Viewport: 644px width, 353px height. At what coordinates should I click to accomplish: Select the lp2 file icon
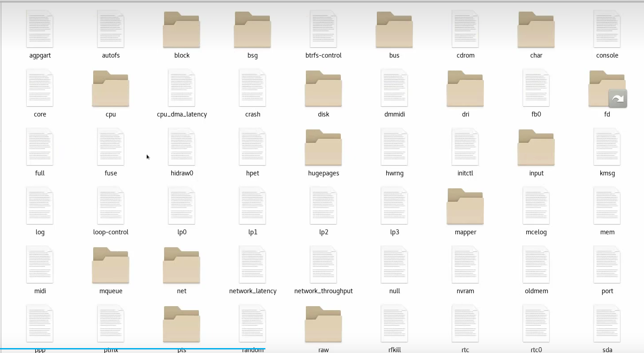(323, 206)
